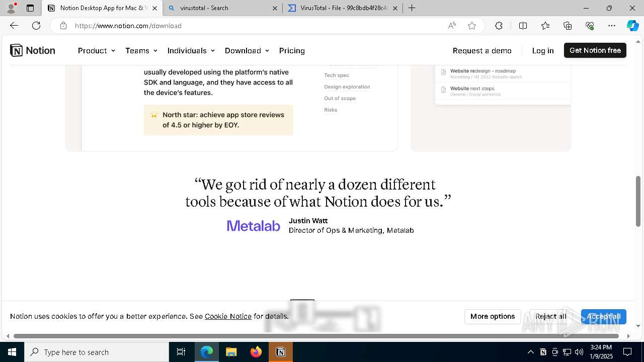This screenshot has height=362, width=644.
Task: Click More options cookie button
Action: tap(493, 316)
